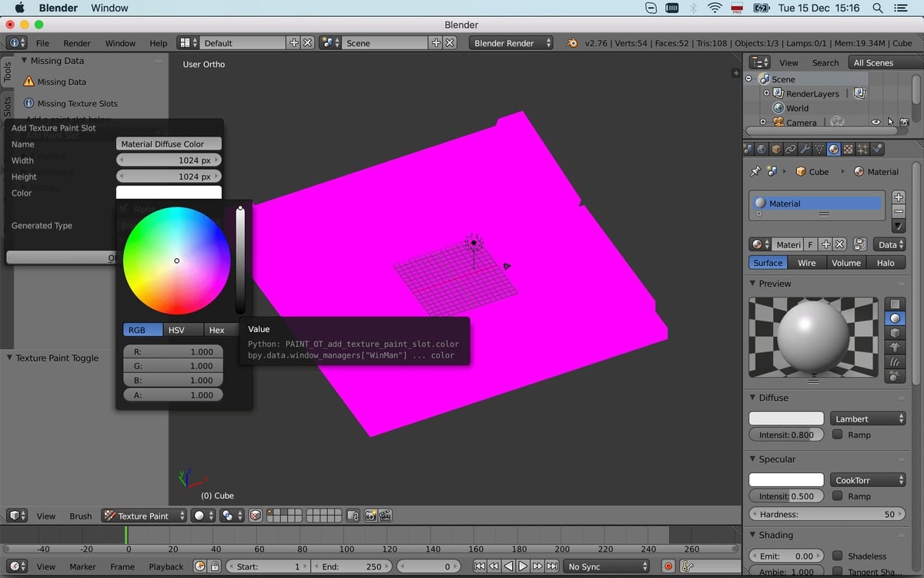
Task: Select the Render properties tab
Action: (748, 149)
